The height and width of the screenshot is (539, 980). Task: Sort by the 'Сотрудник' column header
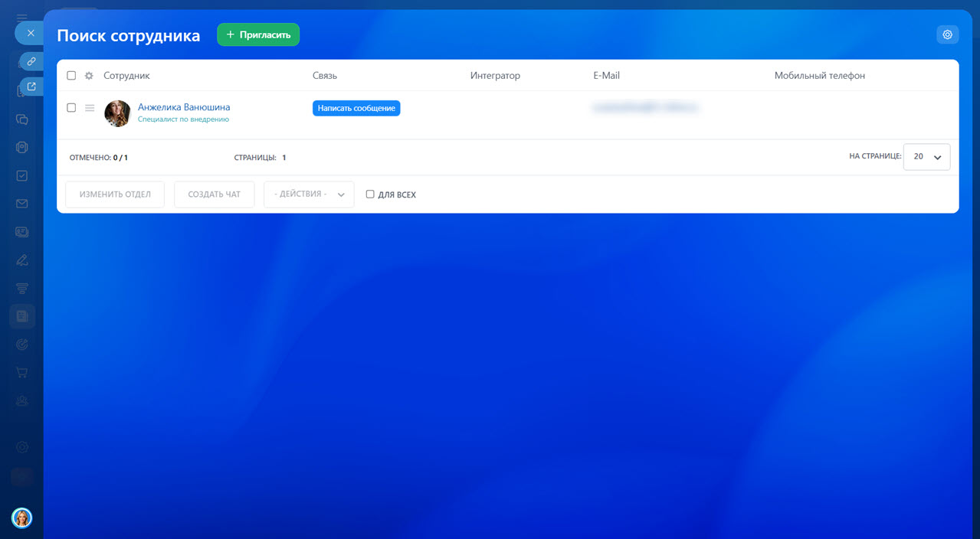pos(127,76)
